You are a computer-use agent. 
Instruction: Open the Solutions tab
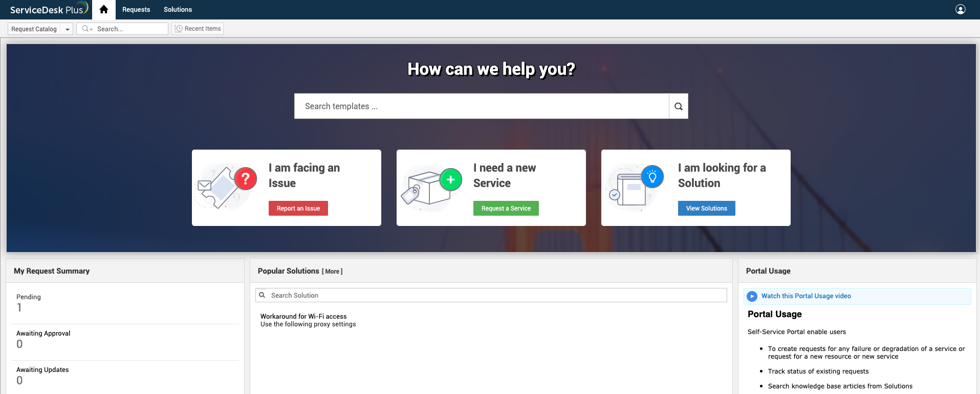point(178,10)
